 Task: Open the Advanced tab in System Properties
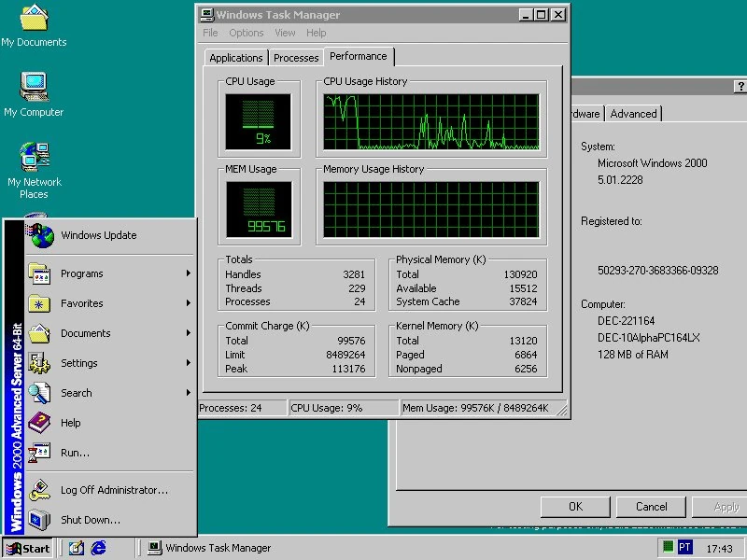pos(634,114)
